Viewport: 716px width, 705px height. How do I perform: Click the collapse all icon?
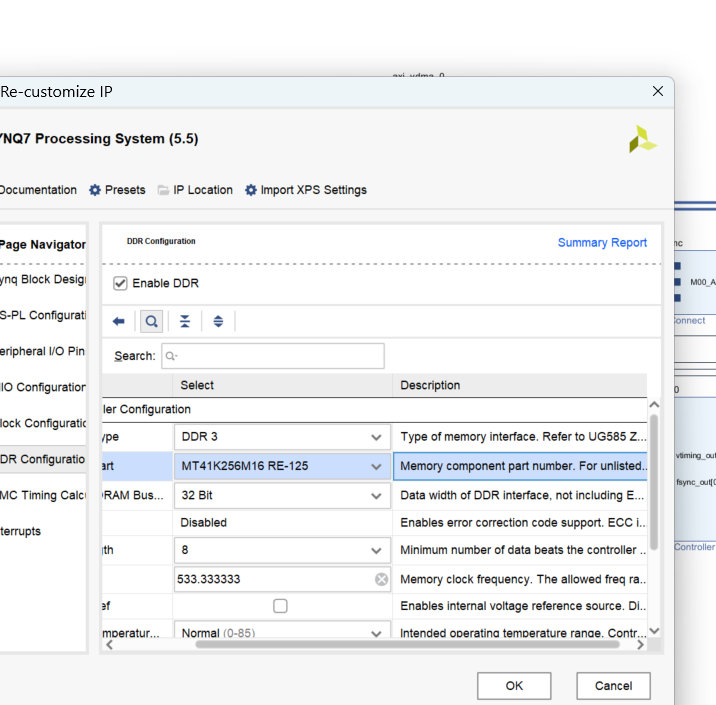tap(184, 321)
